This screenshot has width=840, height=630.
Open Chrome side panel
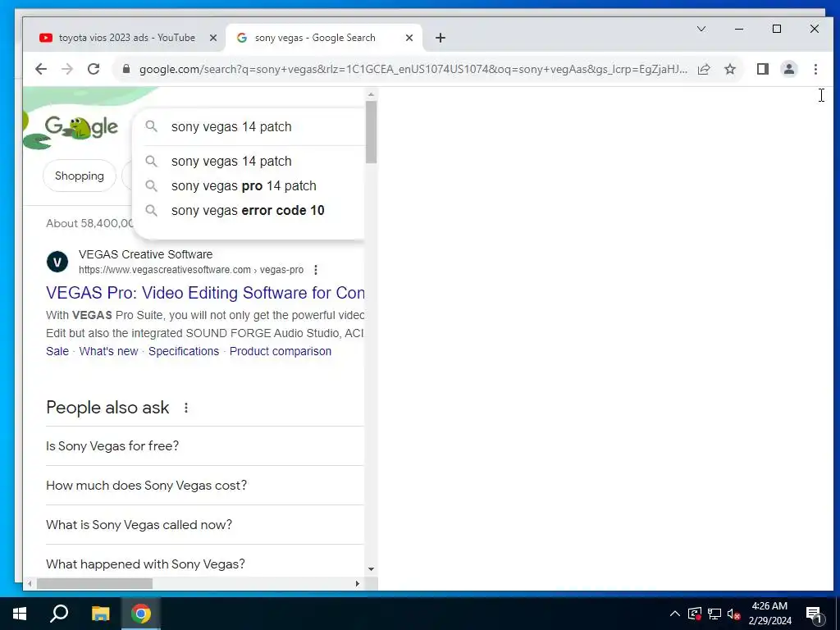762,69
